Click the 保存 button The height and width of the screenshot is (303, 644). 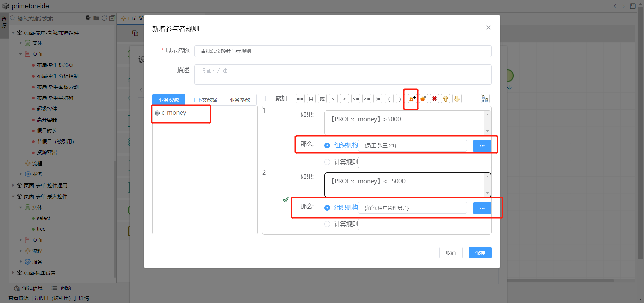480,253
